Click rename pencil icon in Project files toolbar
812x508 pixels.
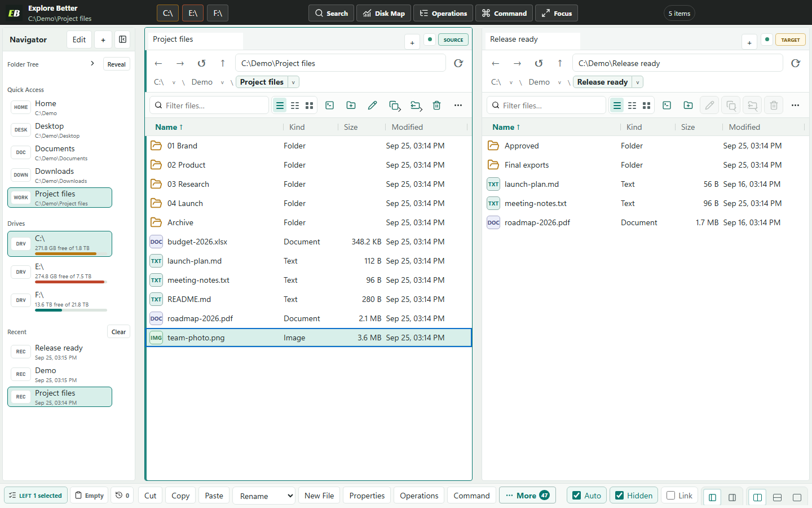click(372, 106)
